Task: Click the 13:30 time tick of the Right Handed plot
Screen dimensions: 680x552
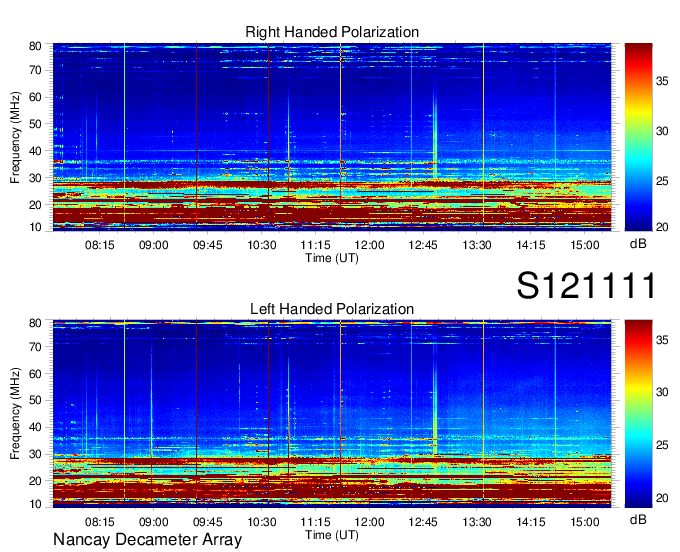Action: click(x=477, y=245)
